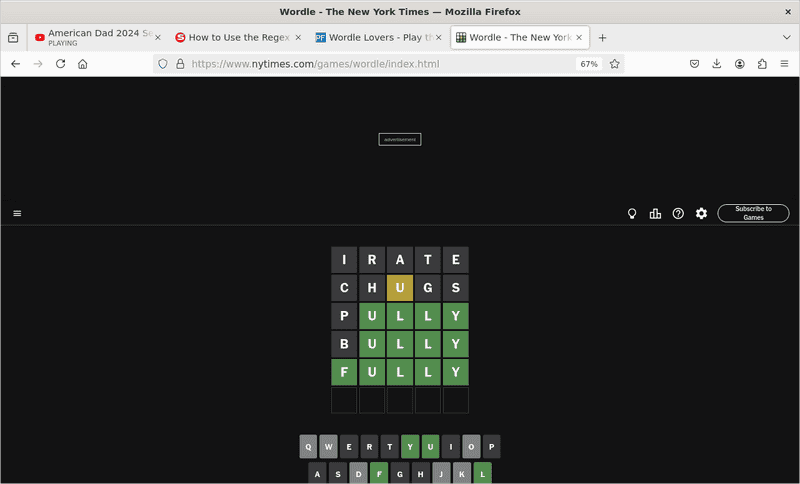This screenshot has height=484, width=800.
Task: Open the Firefox tab overview icon
Action: [13, 38]
